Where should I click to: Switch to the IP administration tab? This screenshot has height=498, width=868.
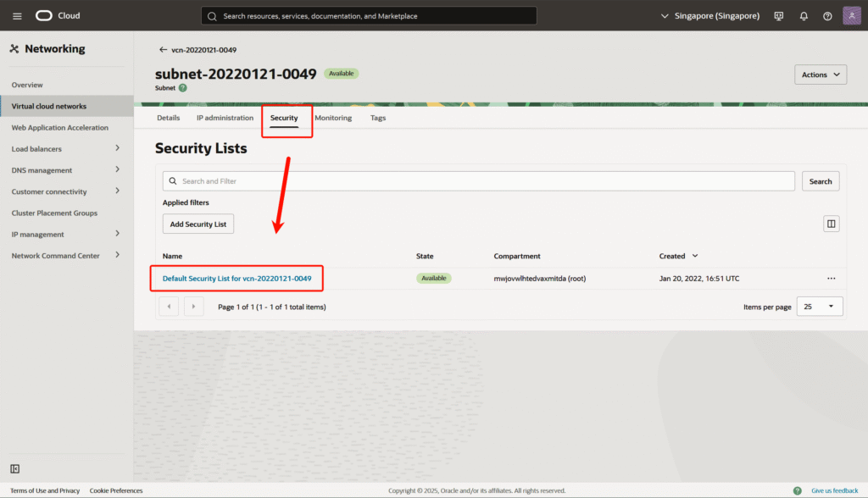[225, 118]
